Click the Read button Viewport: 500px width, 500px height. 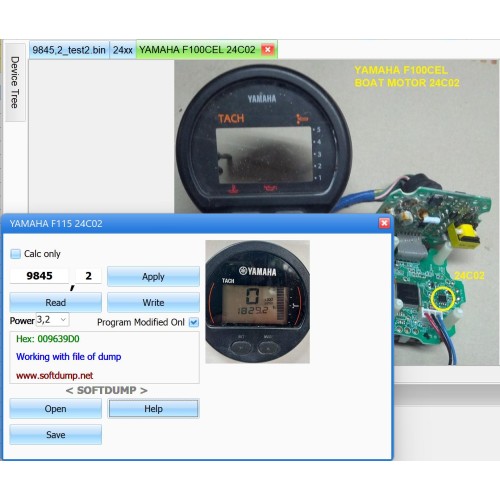point(55,302)
